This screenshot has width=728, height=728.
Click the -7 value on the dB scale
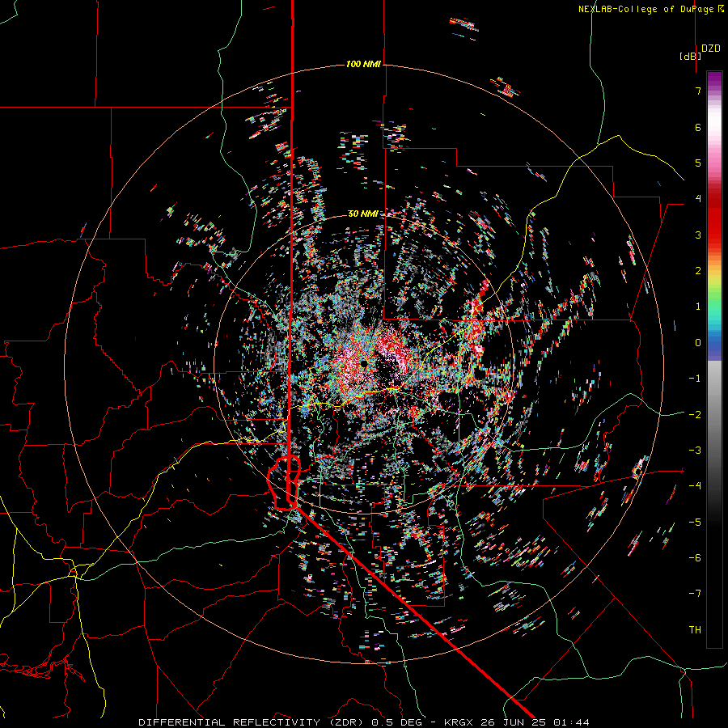pos(695,594)
